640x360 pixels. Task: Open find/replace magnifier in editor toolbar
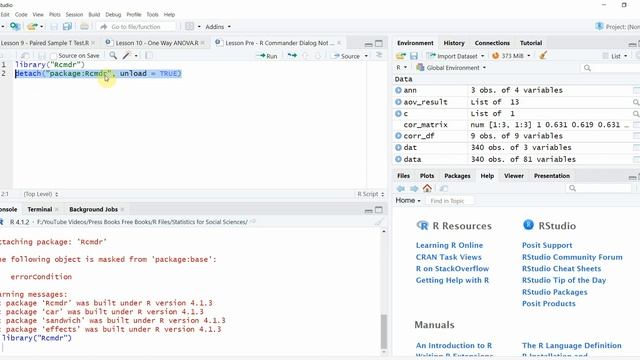(x=113, y=56)
